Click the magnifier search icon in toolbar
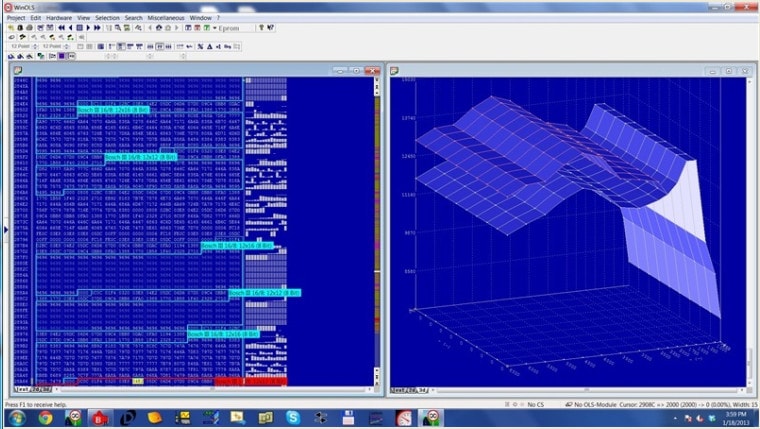 pos(118,28)
